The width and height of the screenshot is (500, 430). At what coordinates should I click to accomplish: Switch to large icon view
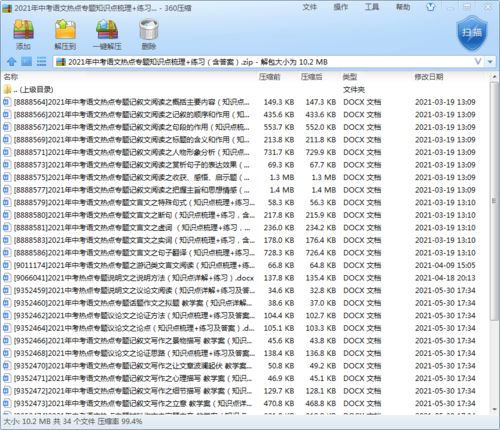27,62
